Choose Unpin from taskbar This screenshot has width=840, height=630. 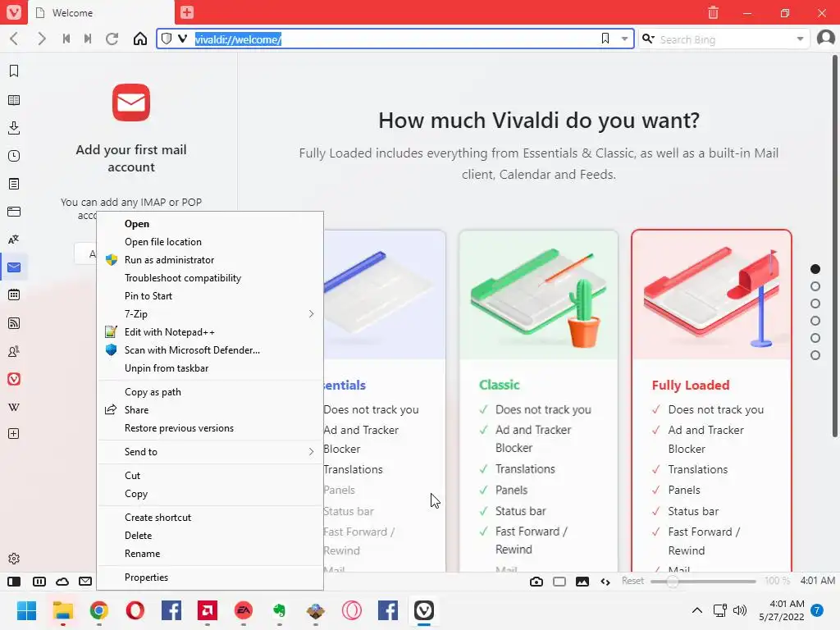[x=210, y=368]
